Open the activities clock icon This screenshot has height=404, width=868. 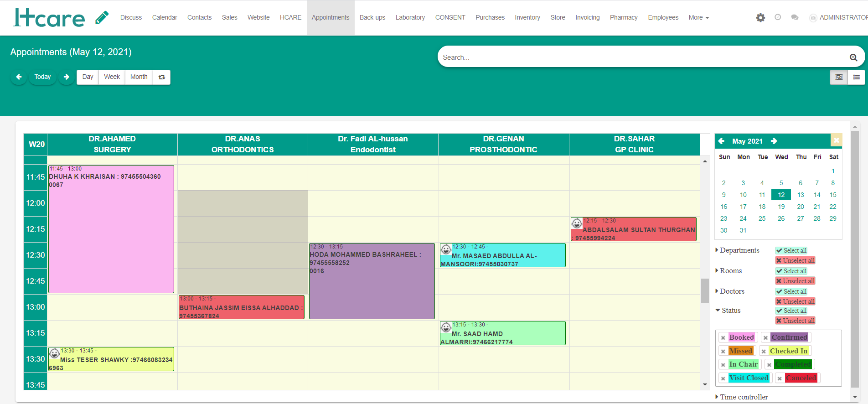778,17
